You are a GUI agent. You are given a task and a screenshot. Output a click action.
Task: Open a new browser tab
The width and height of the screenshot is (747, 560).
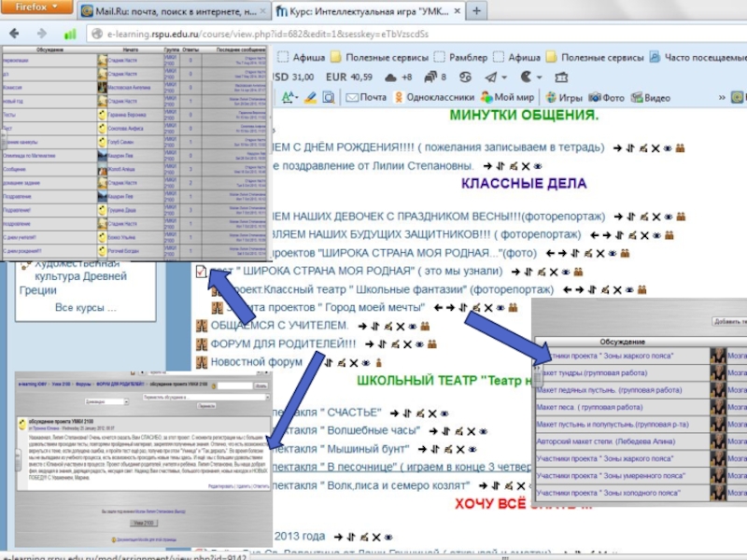476,11
